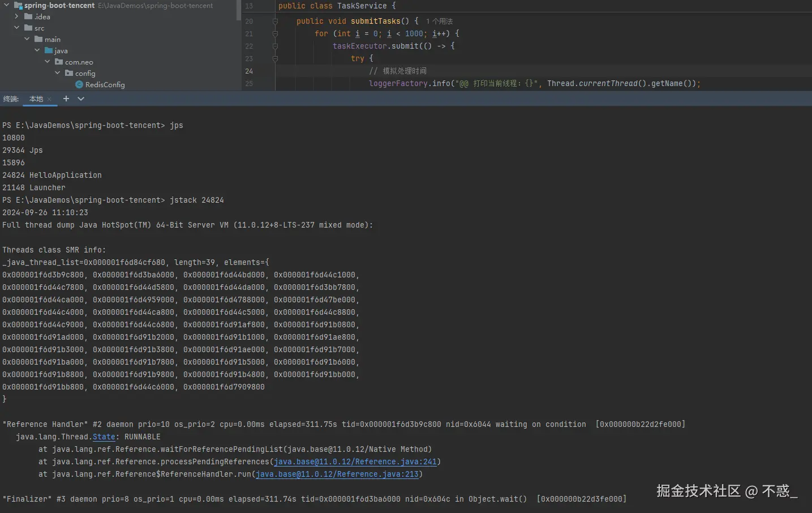
Task: Click line number 13 in the gutter
Action: coord(249,6)
